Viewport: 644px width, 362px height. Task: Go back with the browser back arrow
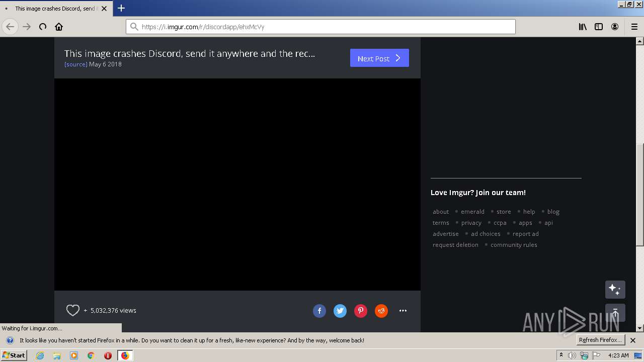[10, 27]
